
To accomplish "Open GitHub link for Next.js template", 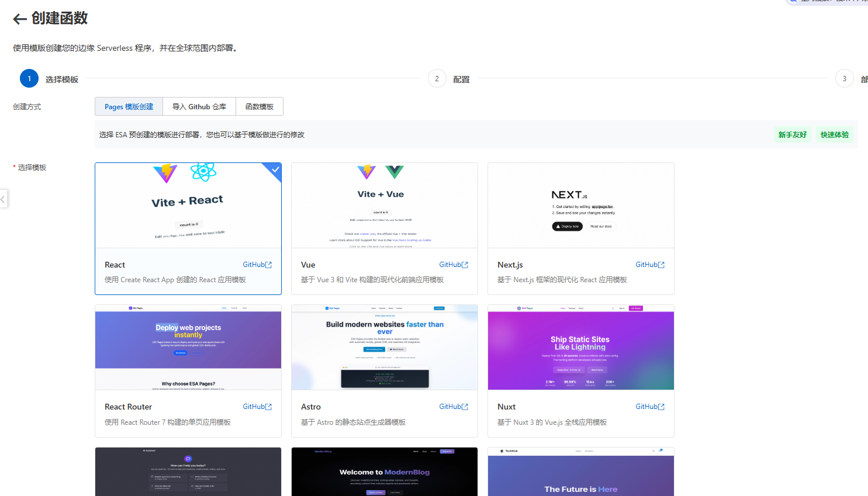I will click(x=650, y=265).
